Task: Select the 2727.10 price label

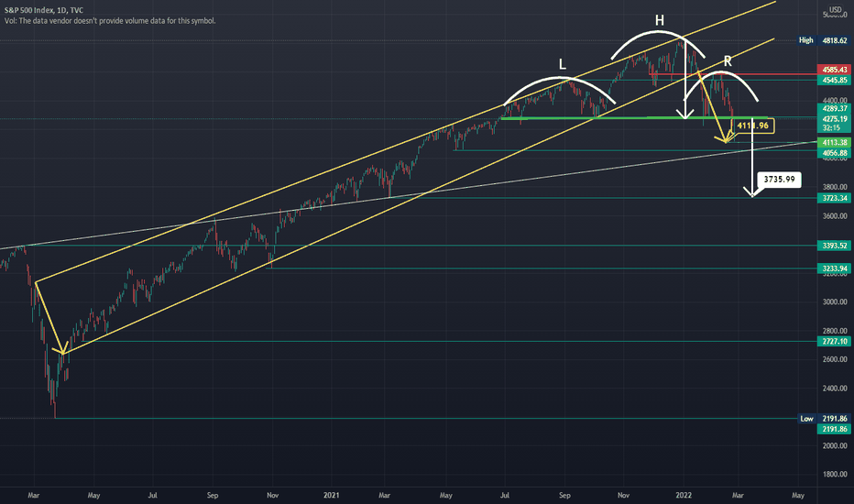Action: 834,341
